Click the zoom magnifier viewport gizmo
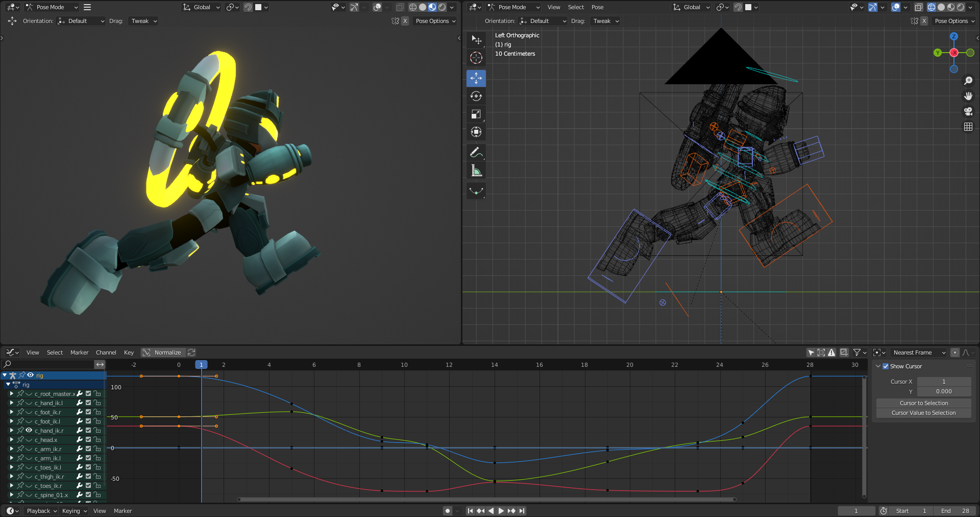The height and width of the screenshot is (517, 980). [x=968, y=81]
